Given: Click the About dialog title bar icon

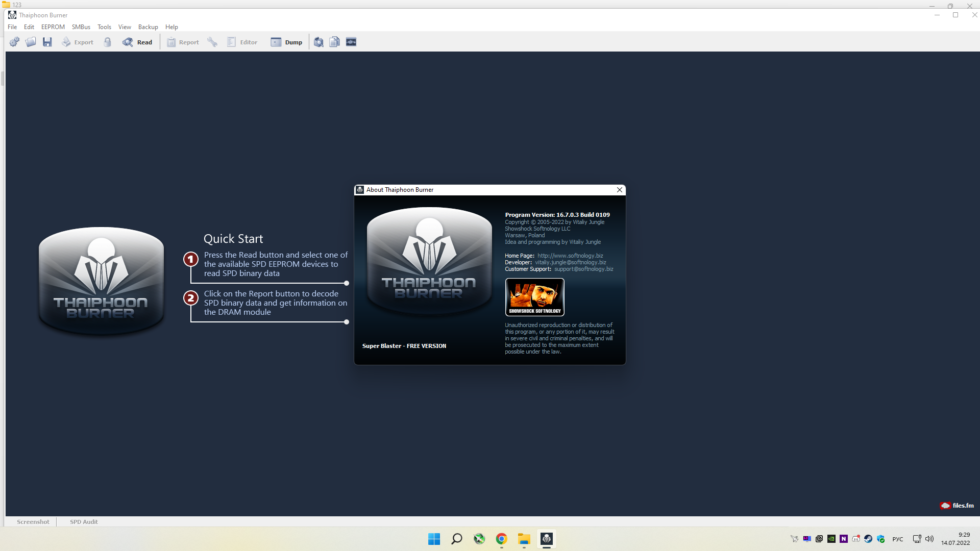Looking at the screenshot, I should 360,190.
